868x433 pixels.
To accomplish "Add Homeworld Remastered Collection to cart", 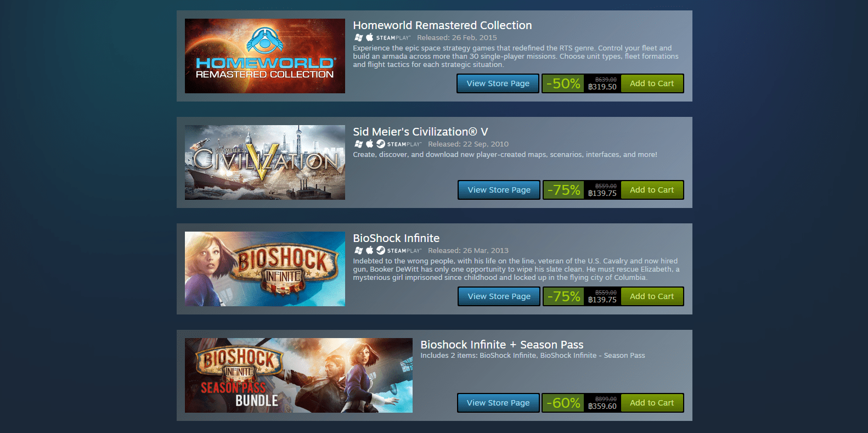I will tap(652, 83).
